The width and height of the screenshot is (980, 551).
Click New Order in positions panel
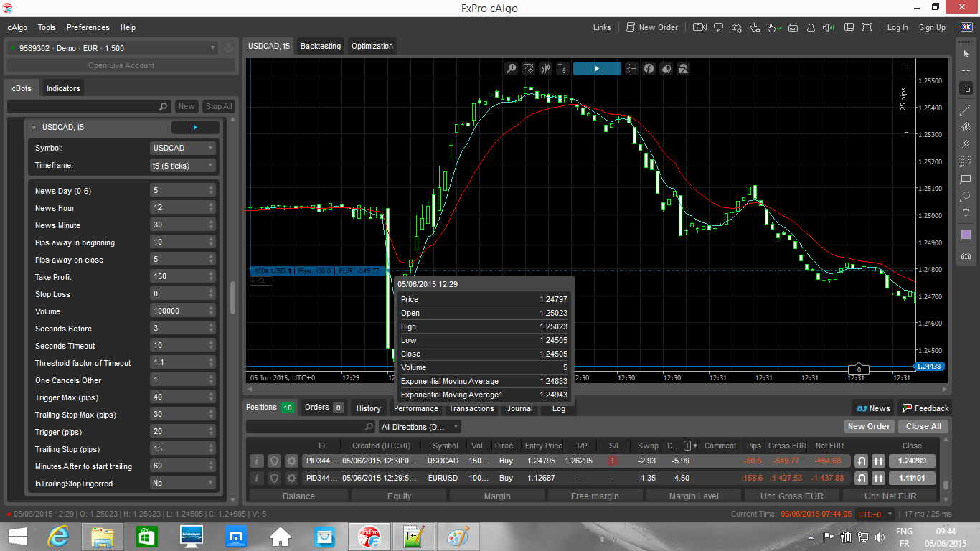click(x=869, y=426)
